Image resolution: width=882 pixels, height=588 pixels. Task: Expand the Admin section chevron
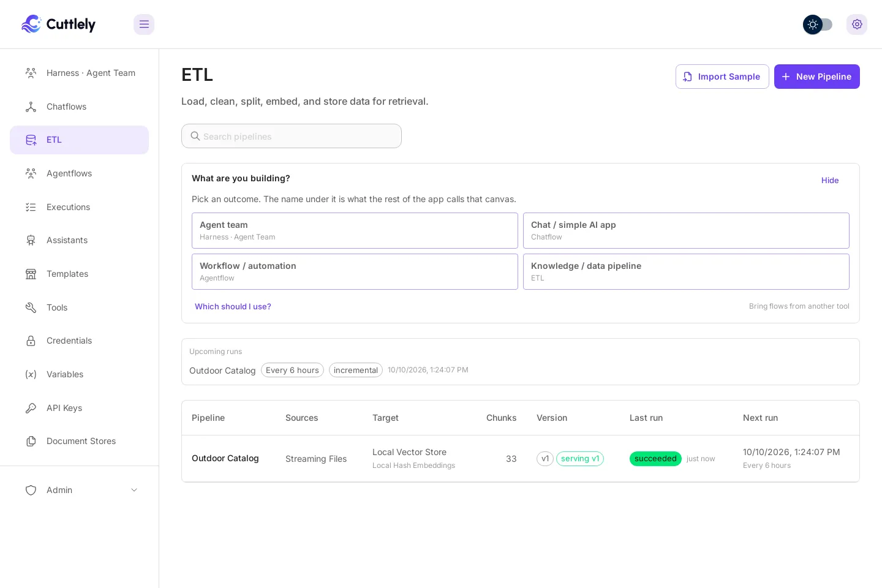(134, 490)
